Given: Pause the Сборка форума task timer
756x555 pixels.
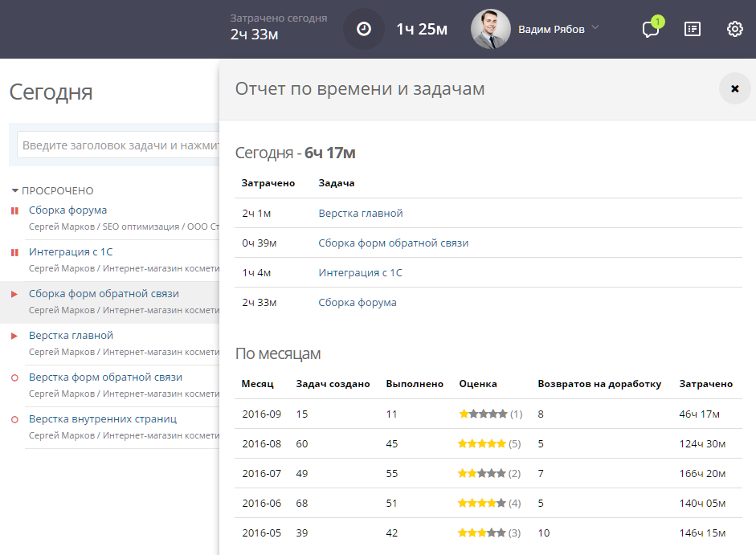Looking at the screenshot, I should coord(14,210).
